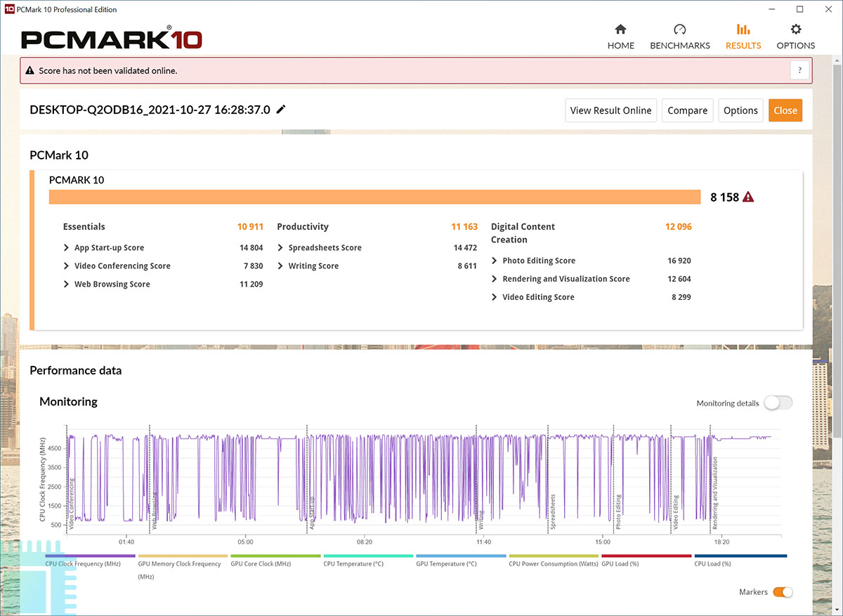Click the Writing marker in chart
The image size is (843, 616).
coord(481,519)
